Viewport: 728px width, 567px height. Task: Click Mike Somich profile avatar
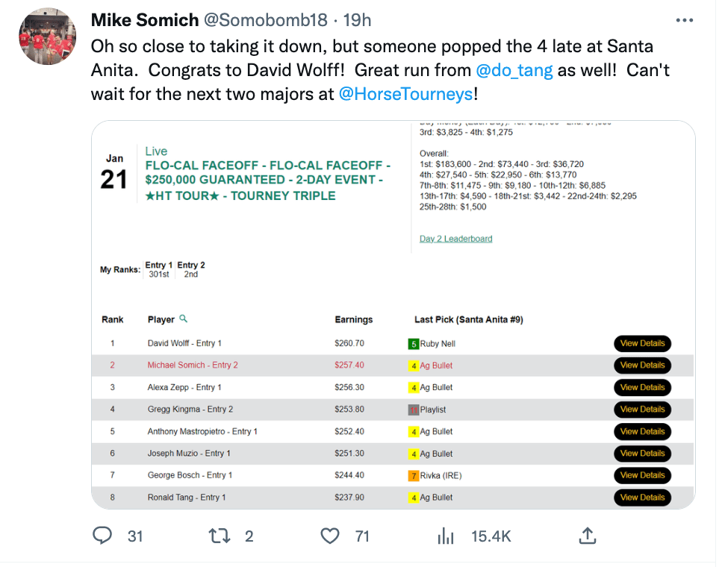47,37
